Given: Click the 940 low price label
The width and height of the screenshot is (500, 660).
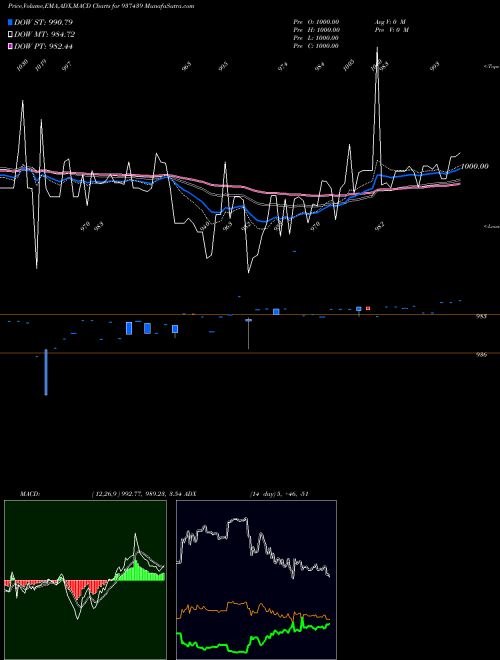Looking at the screenshot, I should click(x=205, y=226).
